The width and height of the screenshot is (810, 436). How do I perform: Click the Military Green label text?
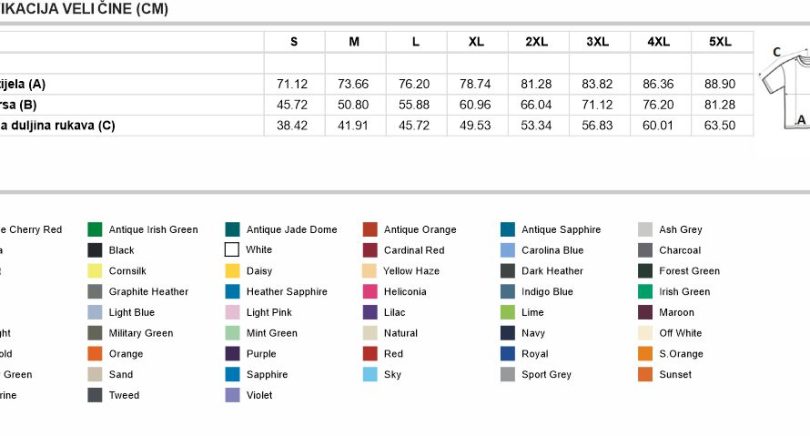141,333
